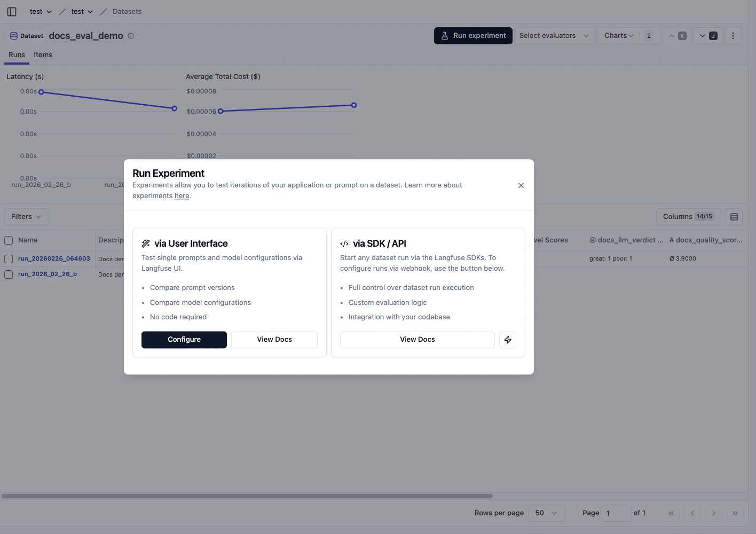Open the experiments documentation via here link
Screen dimensions: 756x534
tap(182, 195)
